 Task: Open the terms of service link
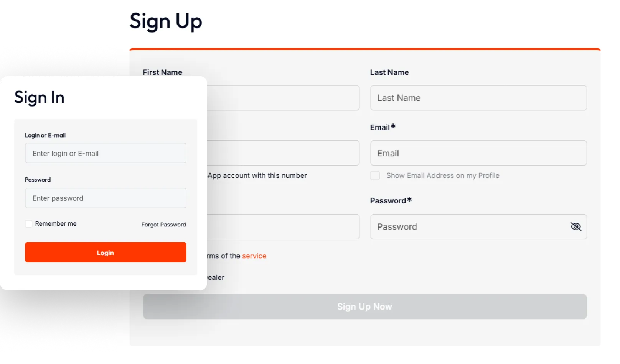(x=254, y=256)
